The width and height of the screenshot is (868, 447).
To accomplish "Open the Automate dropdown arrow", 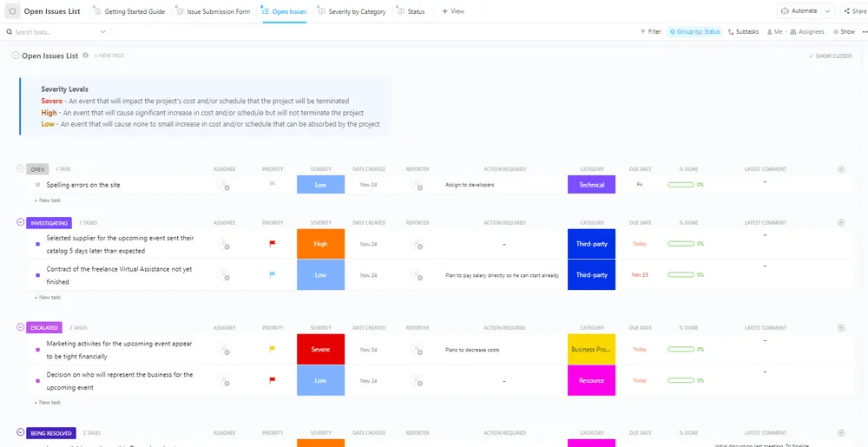I will pyautogui.click(x=827, y=11).
